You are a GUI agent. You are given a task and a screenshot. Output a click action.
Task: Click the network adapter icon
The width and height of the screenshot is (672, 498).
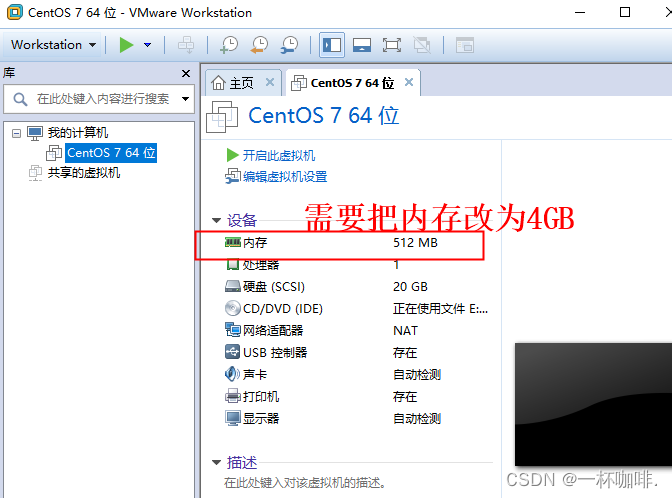(x=233, y=330)
